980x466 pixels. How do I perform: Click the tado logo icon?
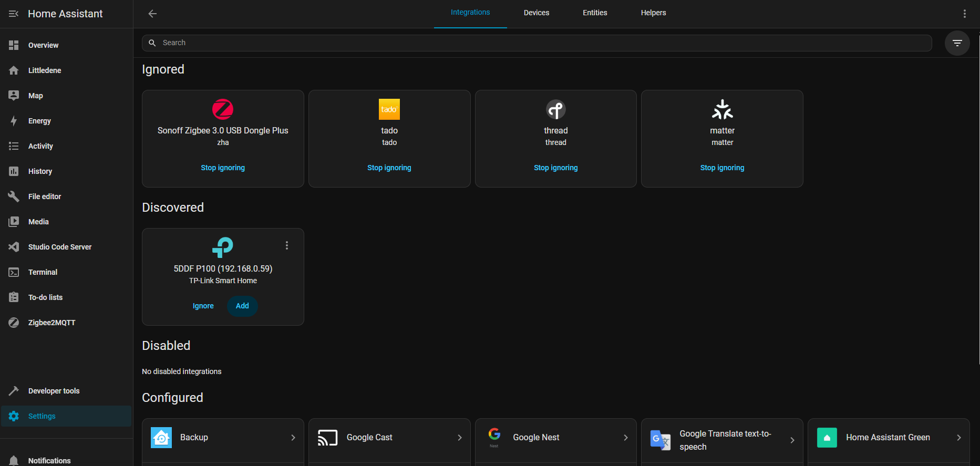pyautogui.click(x=389, y=109)
